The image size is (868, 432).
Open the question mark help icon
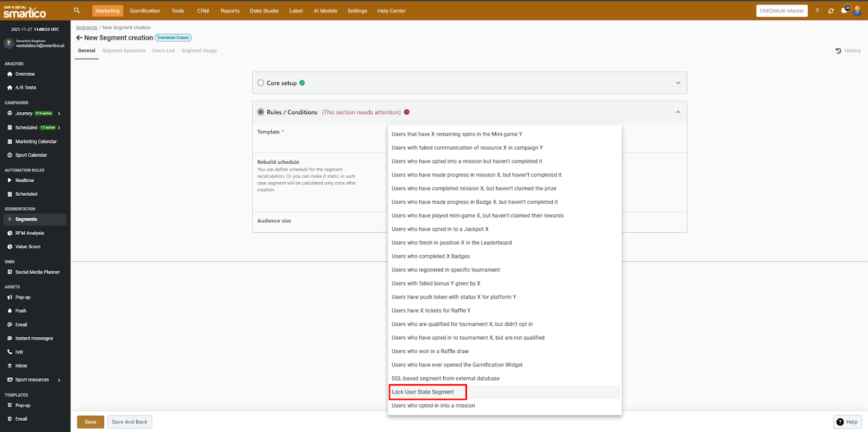817,11
